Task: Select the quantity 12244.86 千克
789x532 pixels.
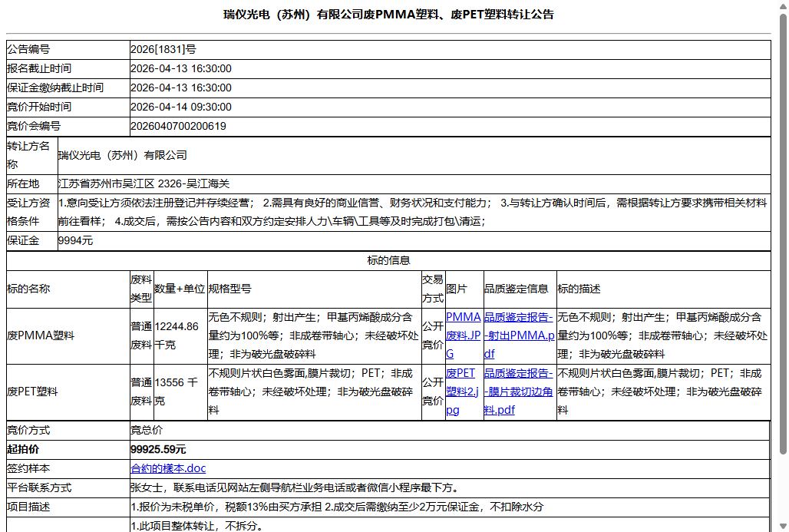Action: [177, 335]
